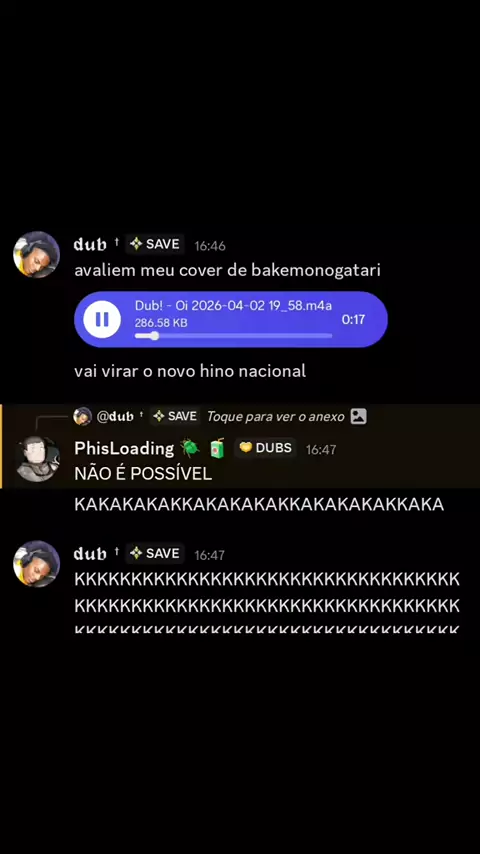Open PhisLoading's profile avatar
This screenshot has height=854, width=480.
(x=37, y=459)
